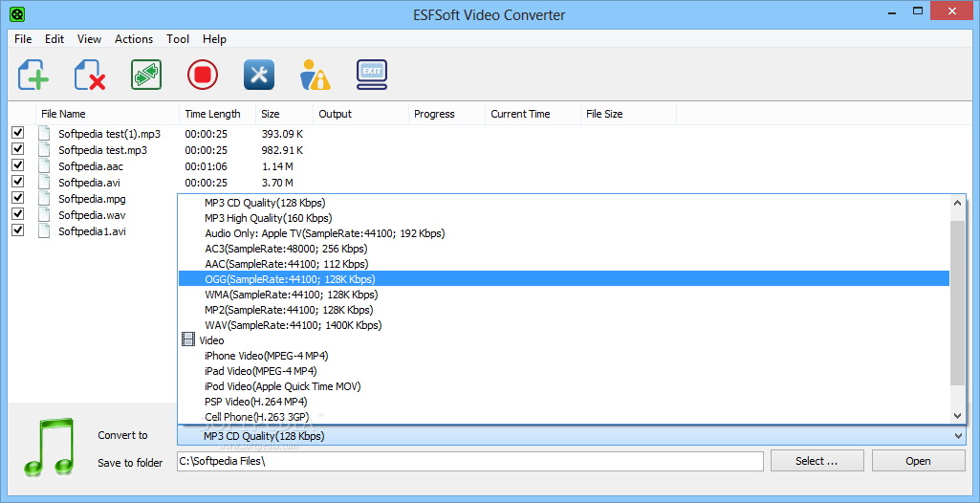Screen dimensions: 980x503
Task: Click the Remove file toolbar icon
Action: (90, 75)
